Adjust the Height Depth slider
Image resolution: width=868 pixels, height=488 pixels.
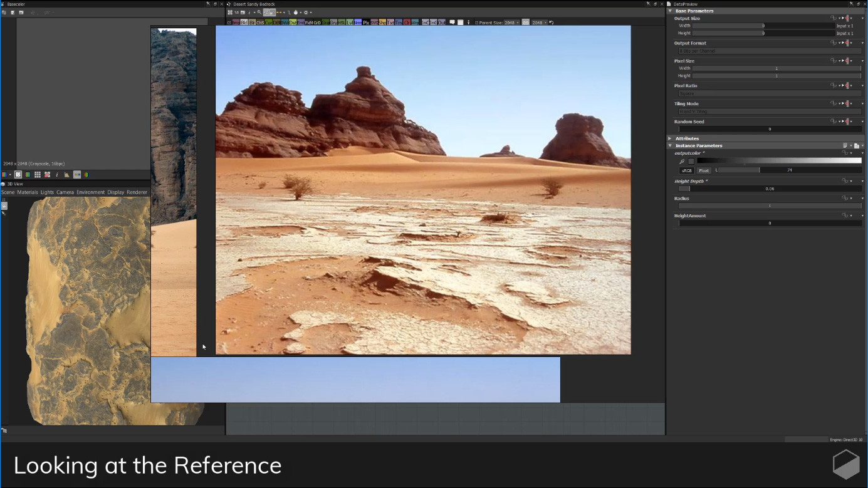770,189
